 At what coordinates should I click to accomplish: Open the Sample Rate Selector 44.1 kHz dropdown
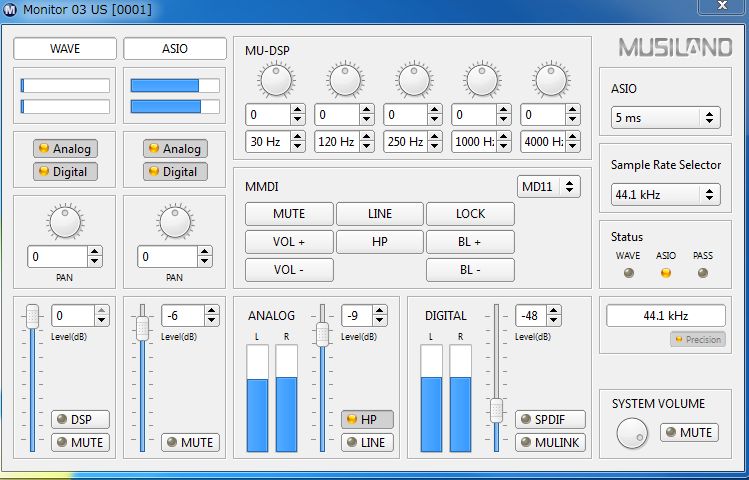pos(665,194)
